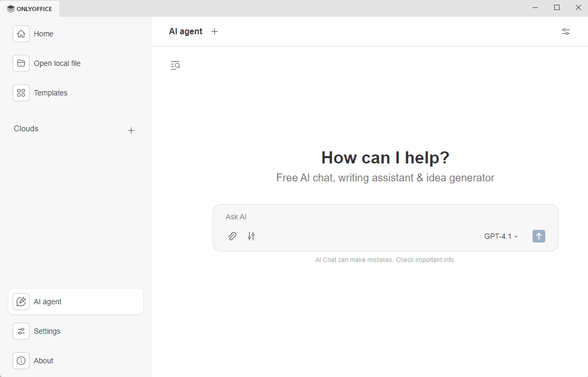Open chat history search icon

(175, 65)
